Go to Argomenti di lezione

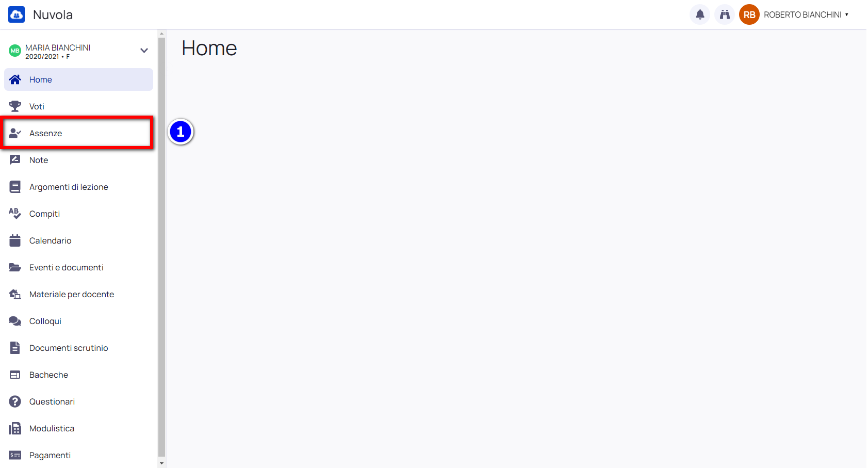pyautogui.click(x=78, y=187)
